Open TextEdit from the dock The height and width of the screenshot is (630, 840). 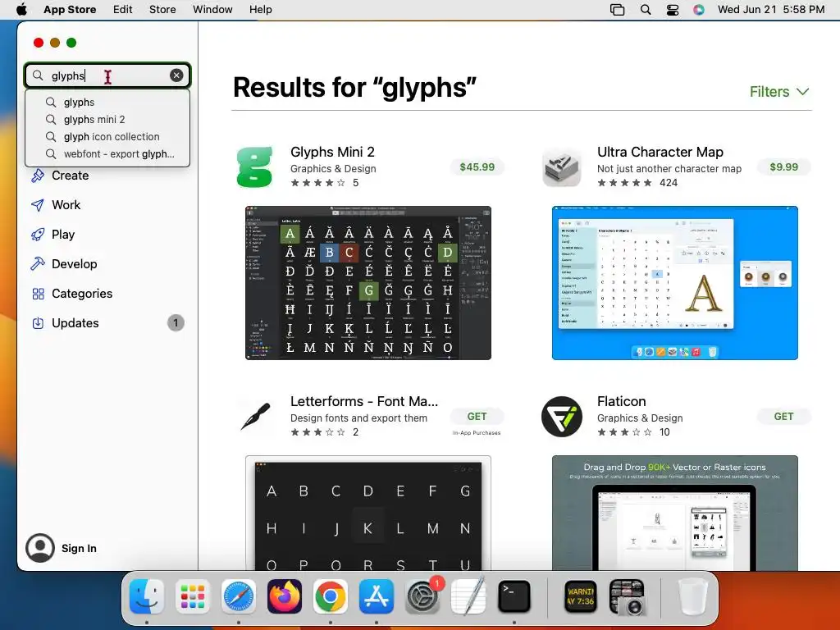[x=468, y=596]
